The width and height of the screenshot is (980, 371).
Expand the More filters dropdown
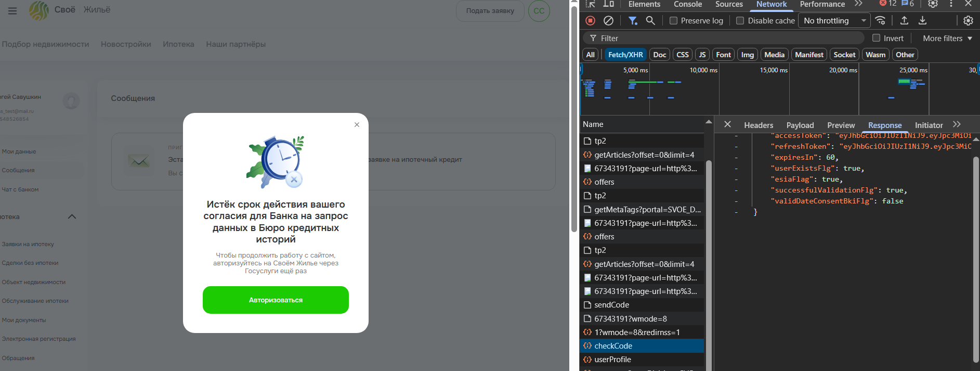(947, 39)
